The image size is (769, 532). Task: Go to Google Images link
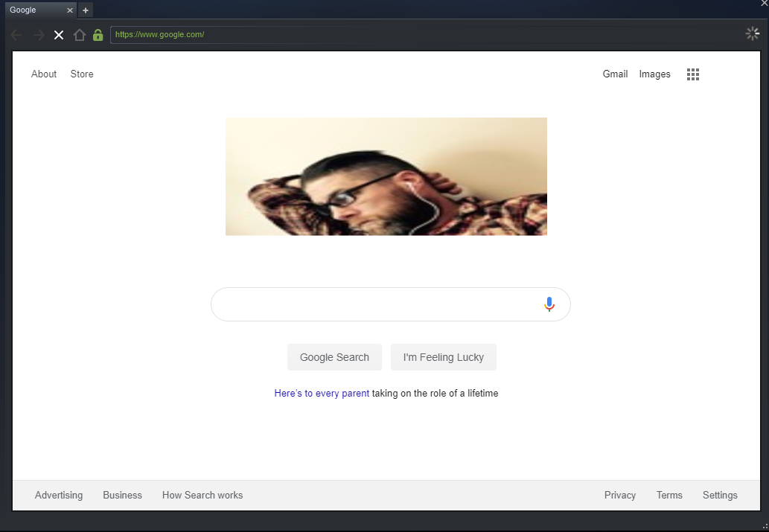coord(654,74)
